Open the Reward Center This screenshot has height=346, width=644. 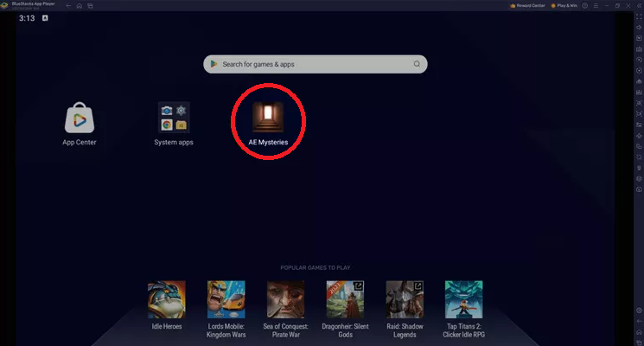(x=527, y=6)
